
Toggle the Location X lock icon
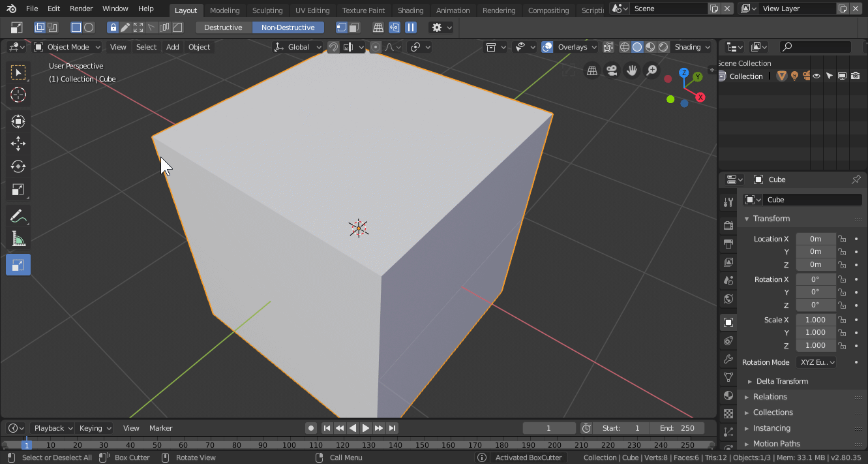pos(842,239)
